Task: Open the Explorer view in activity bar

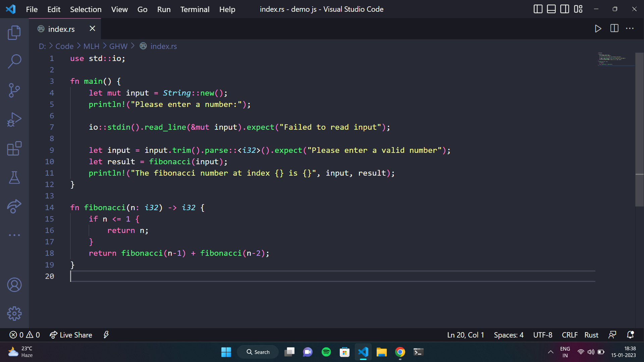Action: tap(14, 33)
